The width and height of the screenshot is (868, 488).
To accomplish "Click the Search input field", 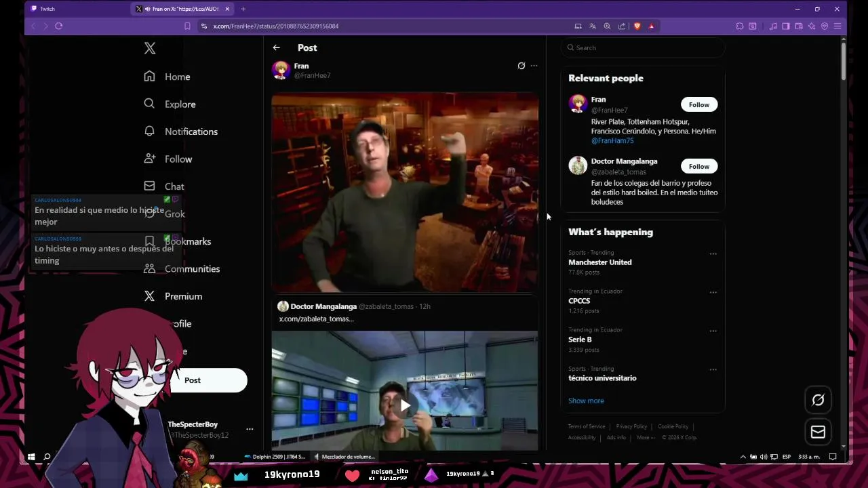I will tap(643, 47).
